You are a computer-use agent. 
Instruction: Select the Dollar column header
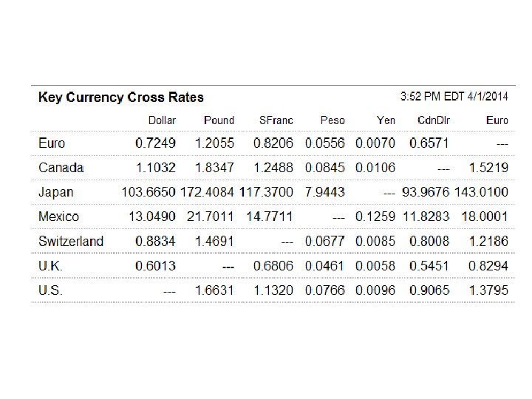[162, 120]
